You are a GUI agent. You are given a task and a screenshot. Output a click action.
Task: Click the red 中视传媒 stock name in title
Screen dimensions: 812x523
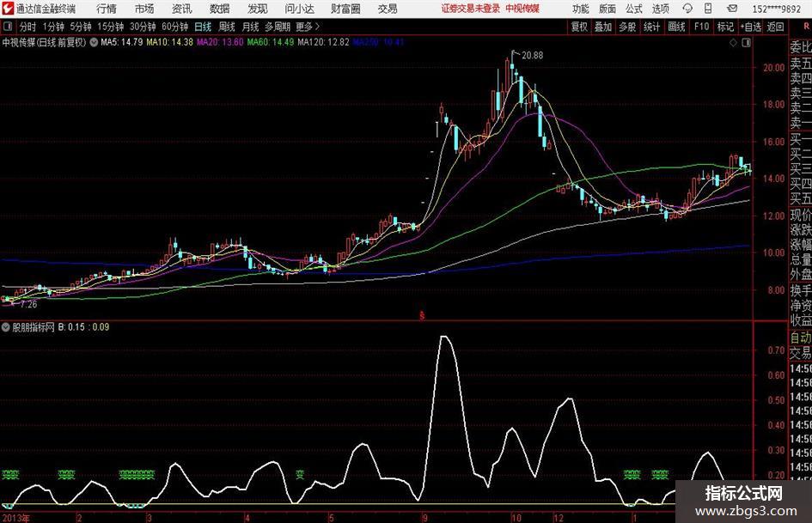tap(522, 9)
